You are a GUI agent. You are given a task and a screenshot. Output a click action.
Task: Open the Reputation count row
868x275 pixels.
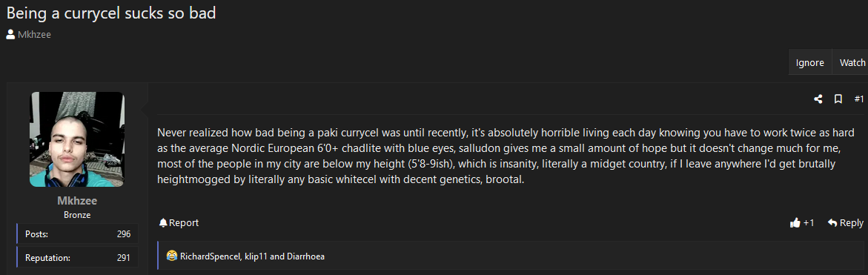[x=78, y=257]
